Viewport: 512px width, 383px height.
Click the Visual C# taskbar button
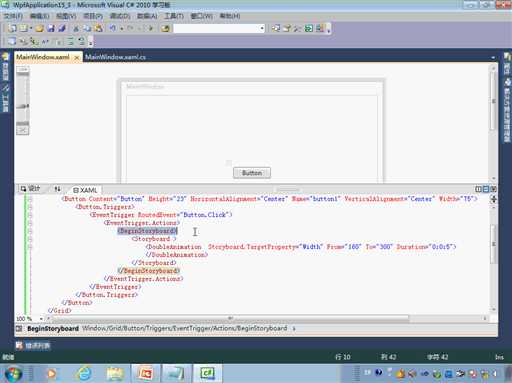(207, 373)
